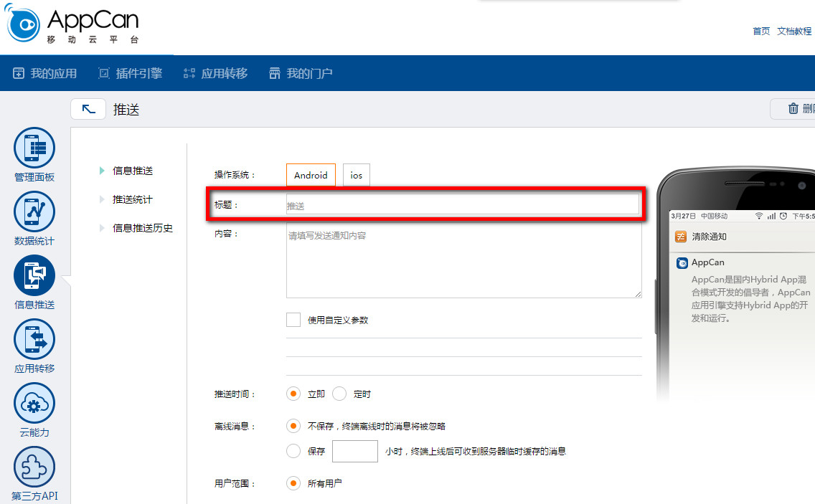Open the 文档教程 link
This screenshot has height=504, width=815.
[794, 31]
